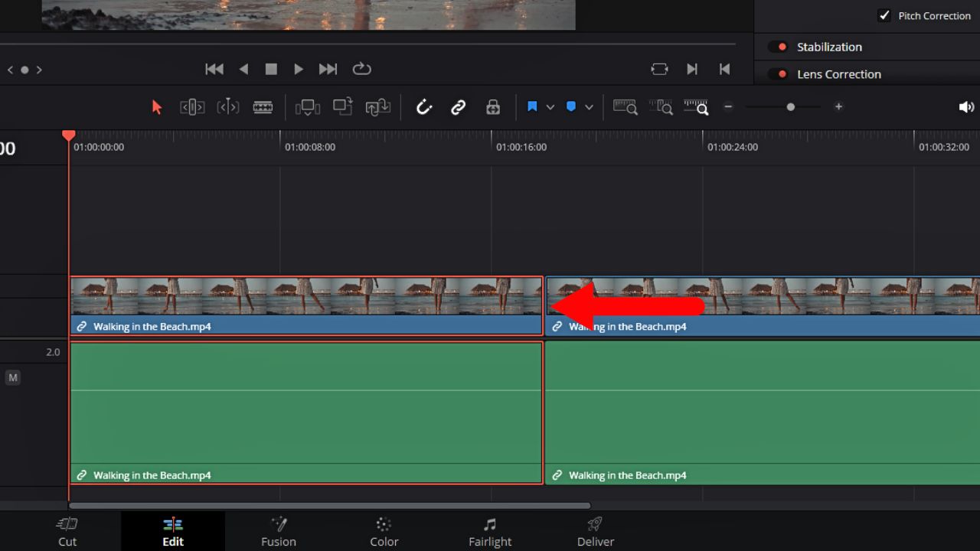Click the Replace clip icon

(x=377, y=106)
